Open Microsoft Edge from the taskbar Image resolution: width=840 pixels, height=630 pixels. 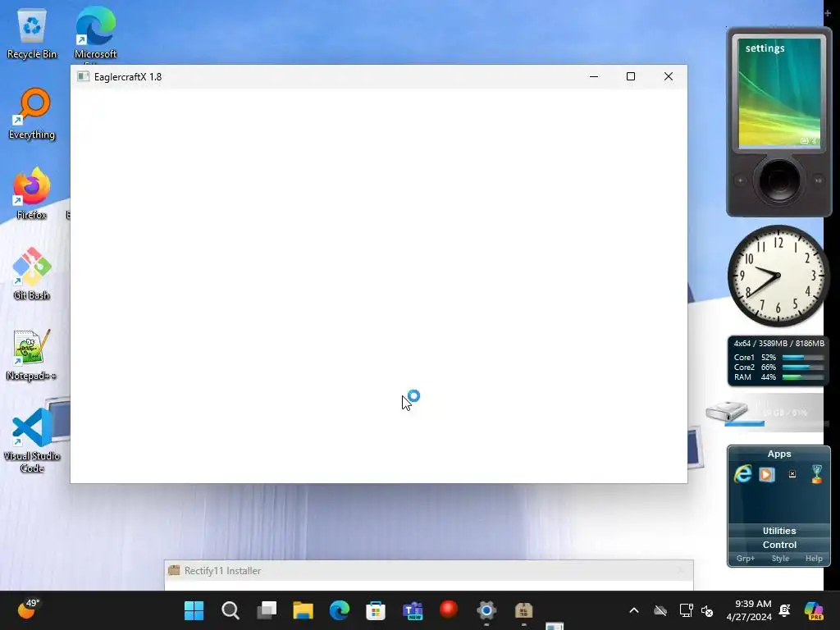point(339,610)
